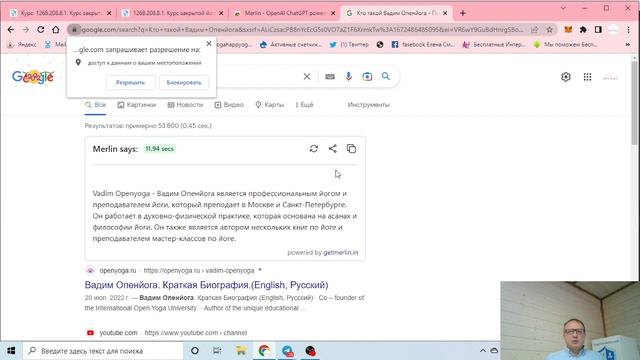640x360 pixels.
Task: Start voice search with microphone
Action: [x=348, y=76]
